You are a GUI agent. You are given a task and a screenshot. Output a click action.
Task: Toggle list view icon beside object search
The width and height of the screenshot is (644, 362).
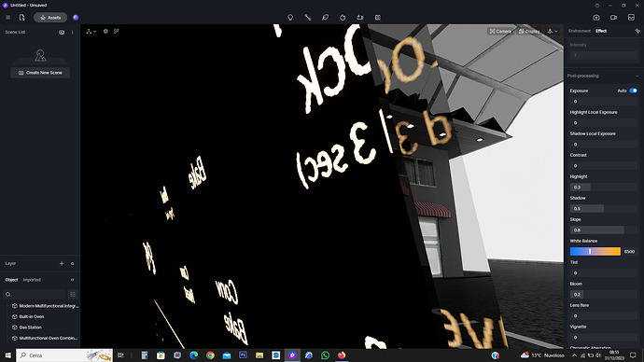(x=73, y=294)
